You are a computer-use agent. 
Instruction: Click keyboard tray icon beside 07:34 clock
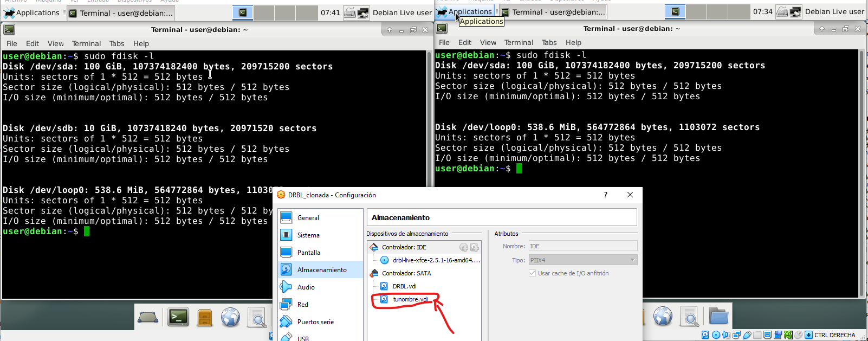click(x=782, y=11)
